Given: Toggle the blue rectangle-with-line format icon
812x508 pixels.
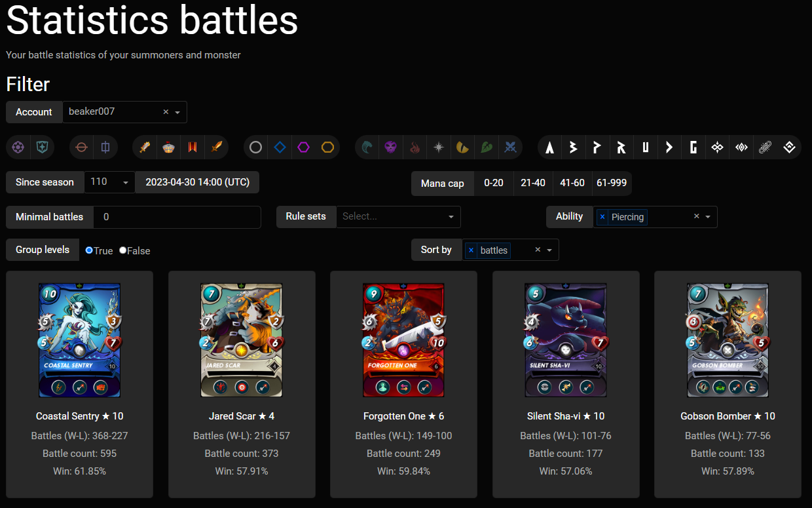Looking at the screenshot, I should click(105, 147).
